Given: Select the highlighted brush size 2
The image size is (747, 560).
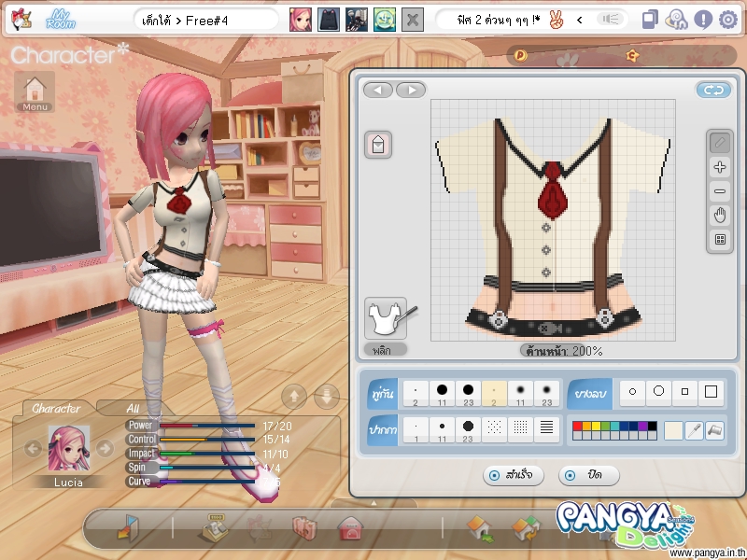Looking at the screenshot, I should 494,394.
